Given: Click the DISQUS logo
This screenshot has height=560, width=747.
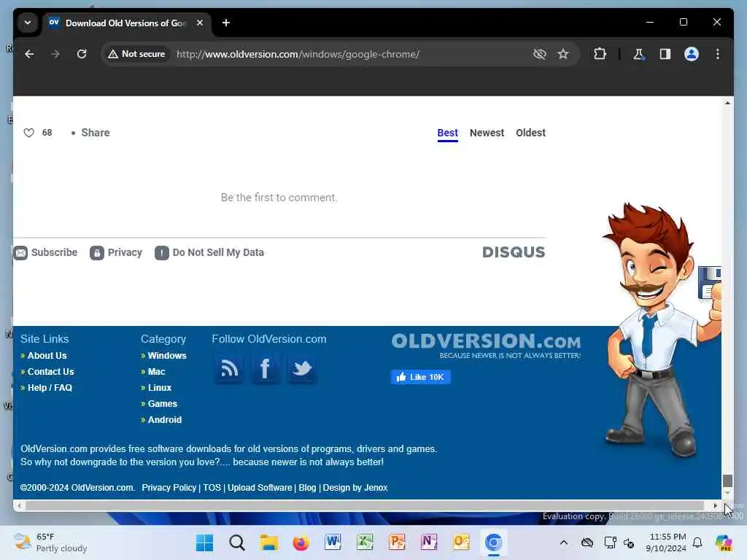Looking at the screenshot, I should [513, 252].
